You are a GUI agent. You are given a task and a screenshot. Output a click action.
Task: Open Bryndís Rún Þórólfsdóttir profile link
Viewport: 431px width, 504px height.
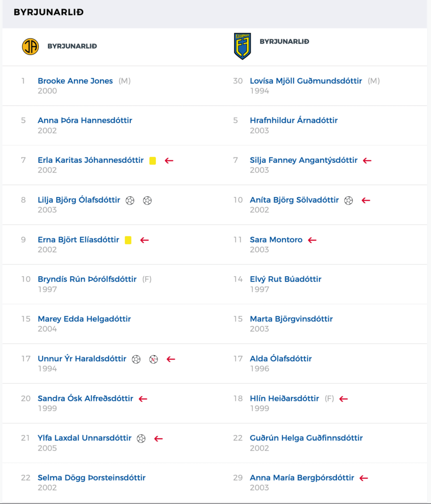coord(87,280)
